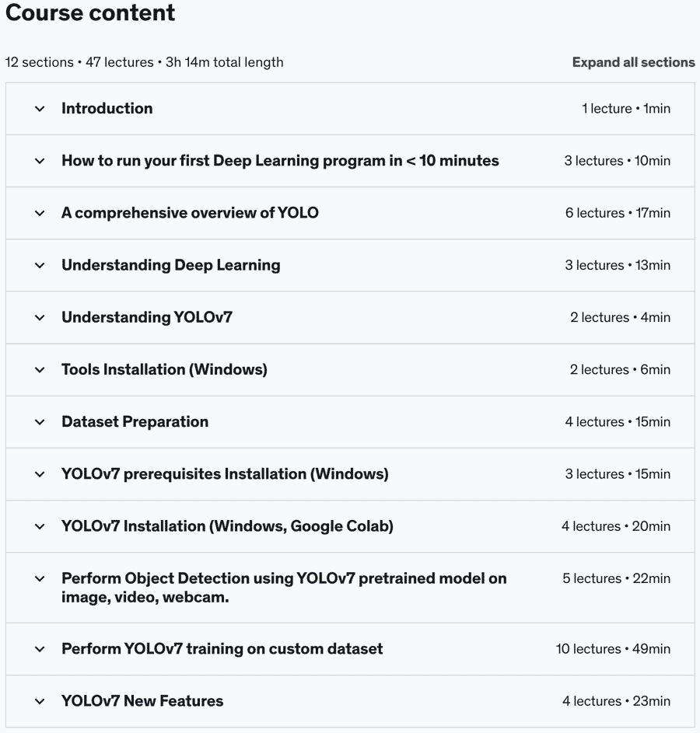
Task: Click chevron by YOLOv7 prerequisites Installation
Action: tap(40, 474)
